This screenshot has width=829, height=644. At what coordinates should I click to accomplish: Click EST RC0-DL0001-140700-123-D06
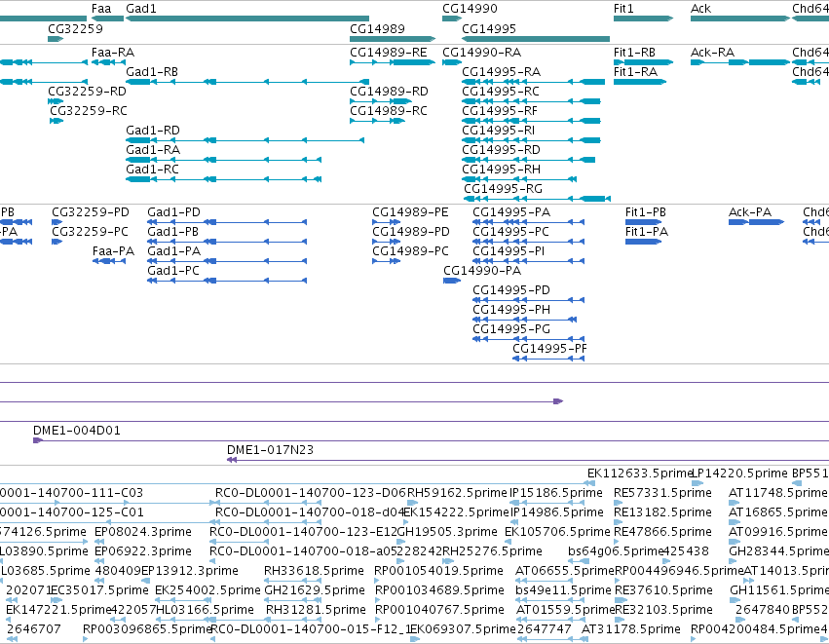coord(311,493)
